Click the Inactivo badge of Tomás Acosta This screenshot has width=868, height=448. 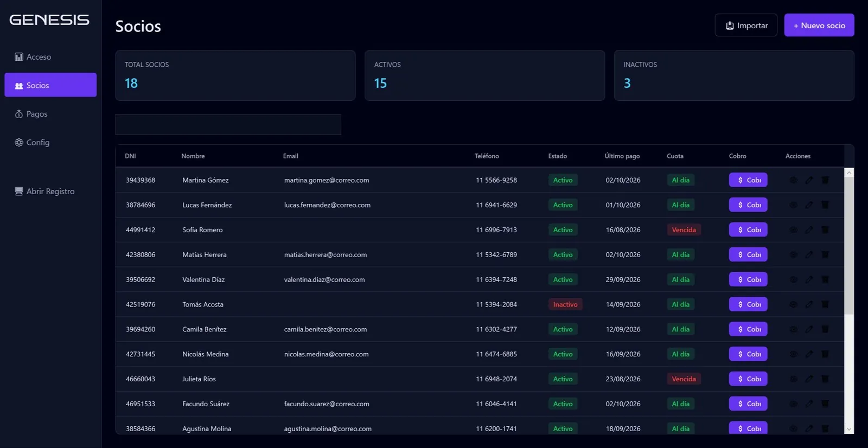pos(565,304)
